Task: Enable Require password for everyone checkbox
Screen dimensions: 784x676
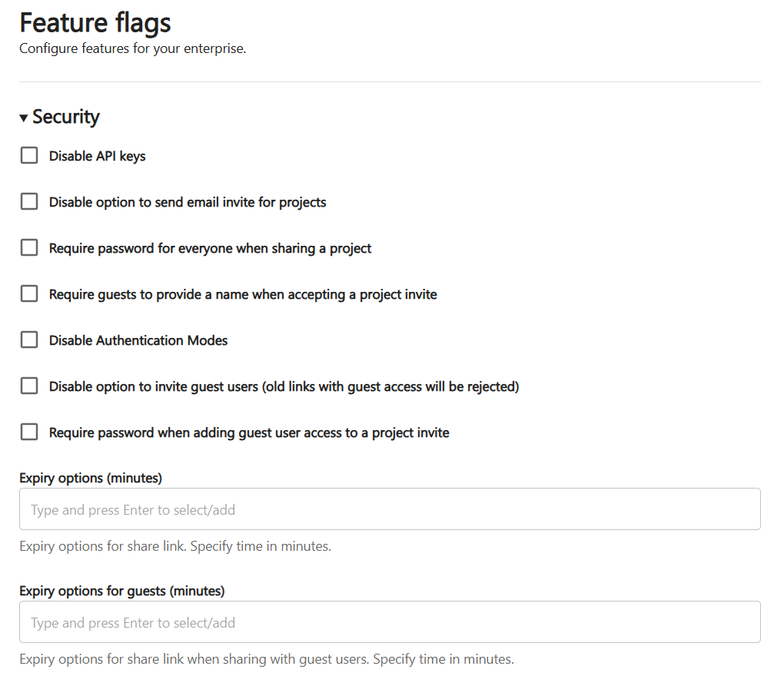Action: [x=29, y=248]
